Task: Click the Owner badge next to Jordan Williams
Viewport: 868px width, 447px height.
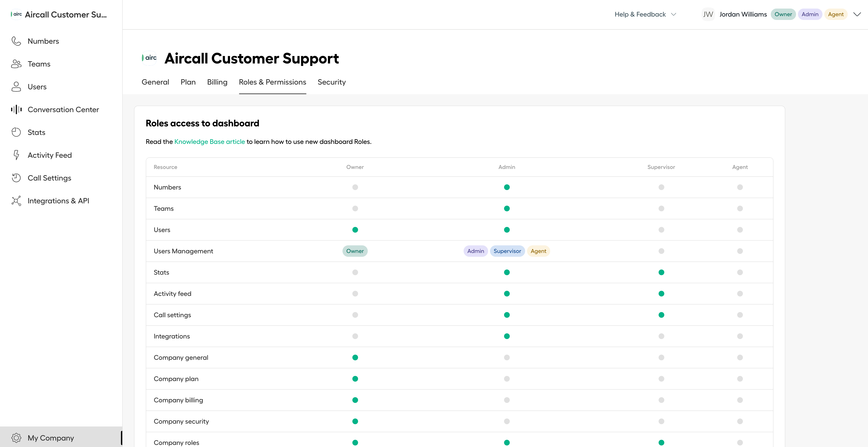Action: tap(783, 14)
